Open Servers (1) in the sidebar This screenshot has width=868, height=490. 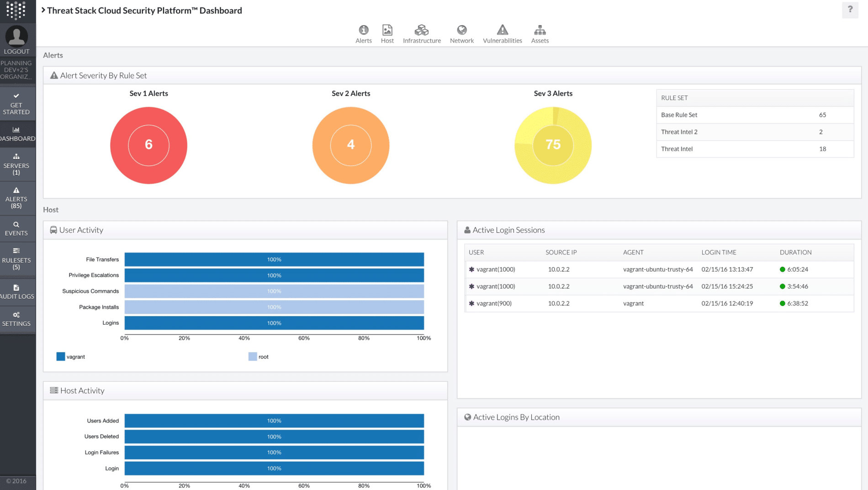[16, 165]
